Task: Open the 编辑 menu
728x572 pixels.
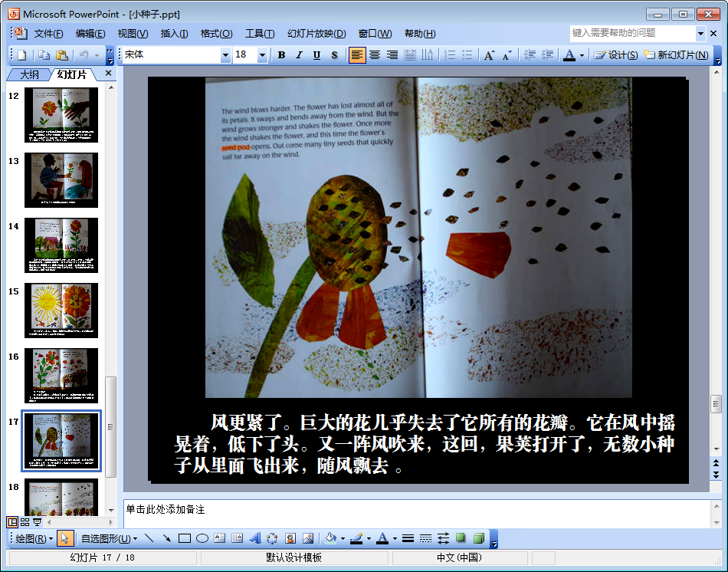Action: (90, 34)
